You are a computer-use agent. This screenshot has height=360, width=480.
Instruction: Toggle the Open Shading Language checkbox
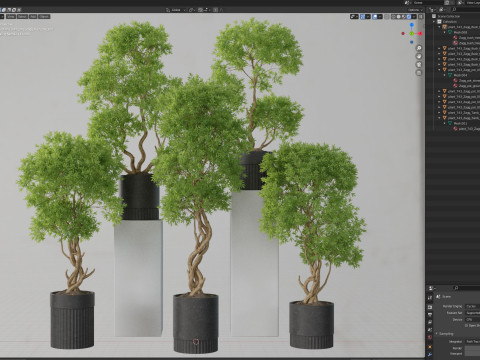[466, 326]
